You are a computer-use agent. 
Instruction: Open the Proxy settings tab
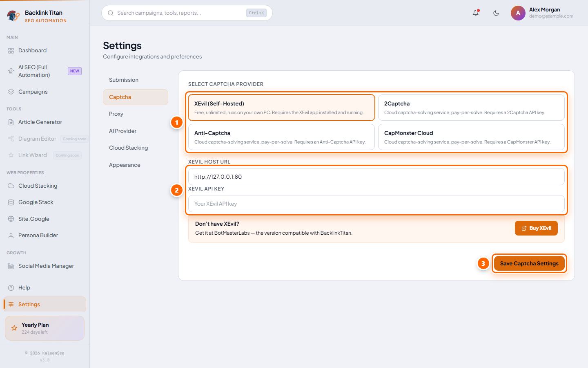(x=136, y=114)
